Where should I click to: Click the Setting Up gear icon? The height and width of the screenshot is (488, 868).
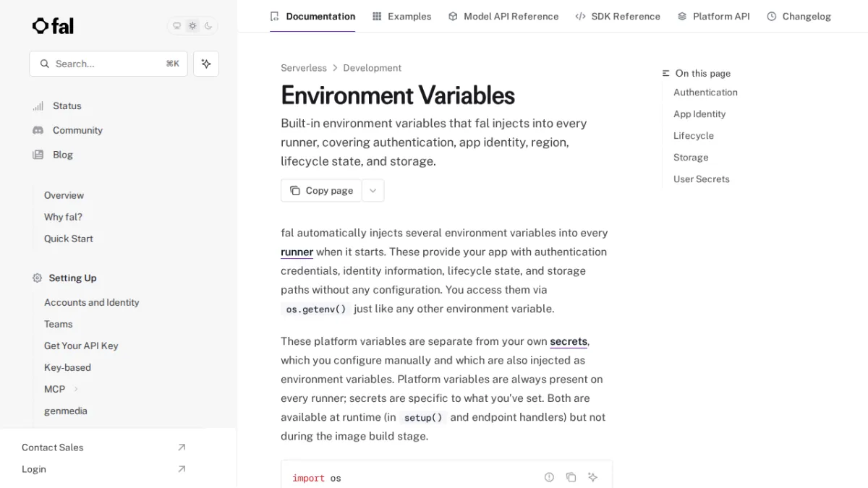(38, 278)
